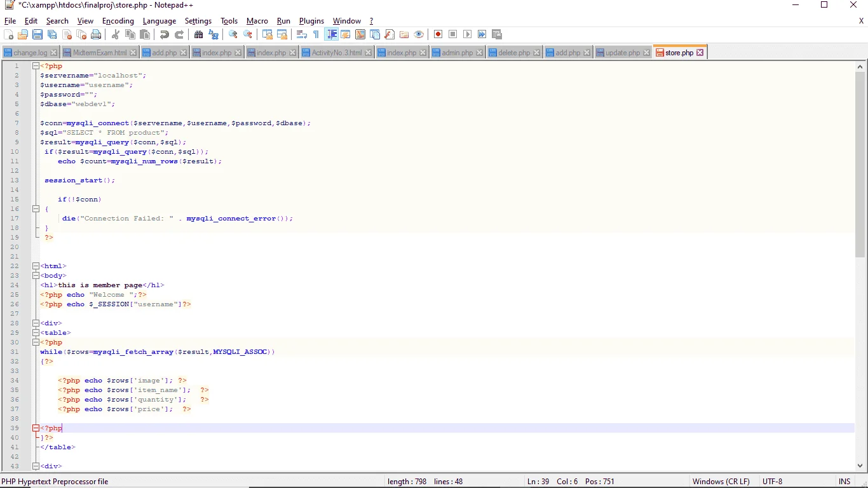The width and height of the screenshot is (868, 488).
Task: Open Folder as Workspace toolbar icon
Action: pos(404,34)
